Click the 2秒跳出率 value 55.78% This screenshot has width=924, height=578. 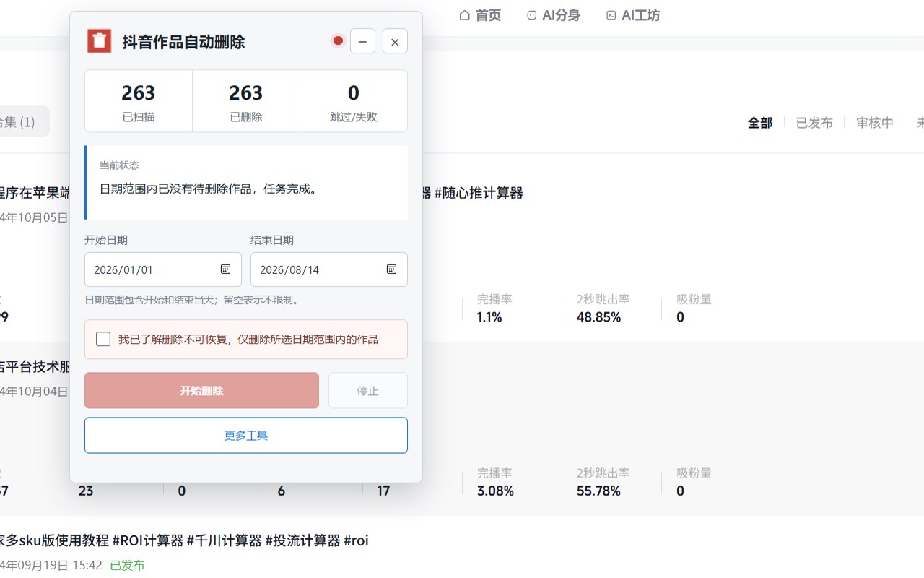point(598,491)
